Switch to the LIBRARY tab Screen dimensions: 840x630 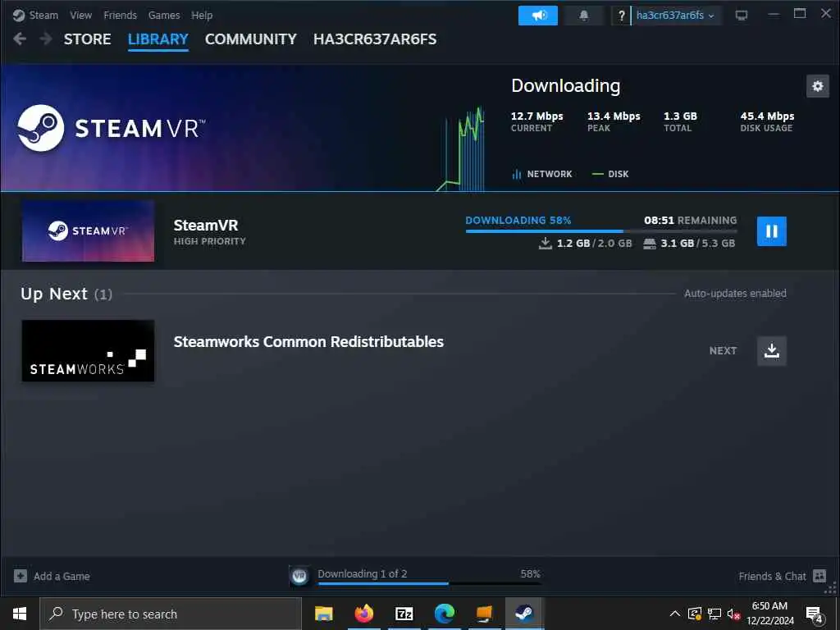click(158, 39)
